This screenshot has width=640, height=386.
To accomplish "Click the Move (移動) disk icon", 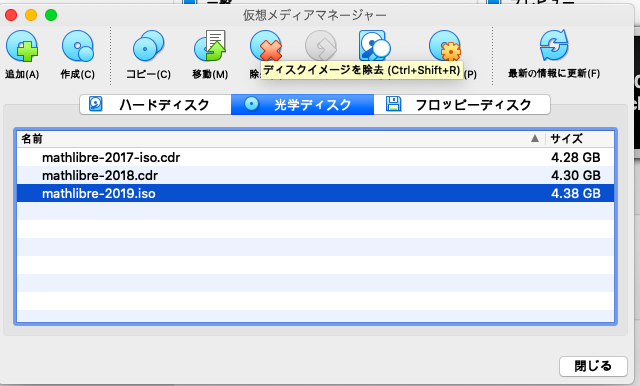I will pos(210,46).
